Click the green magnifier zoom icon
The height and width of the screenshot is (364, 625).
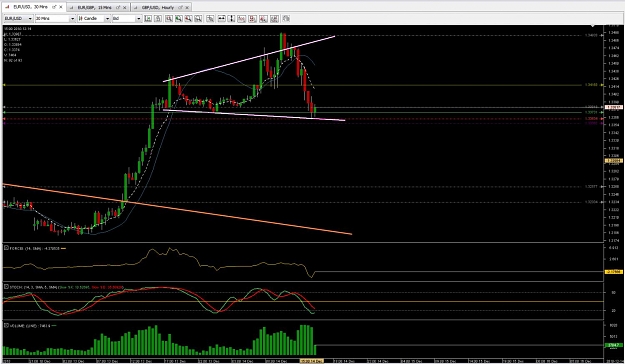point(179,18)
